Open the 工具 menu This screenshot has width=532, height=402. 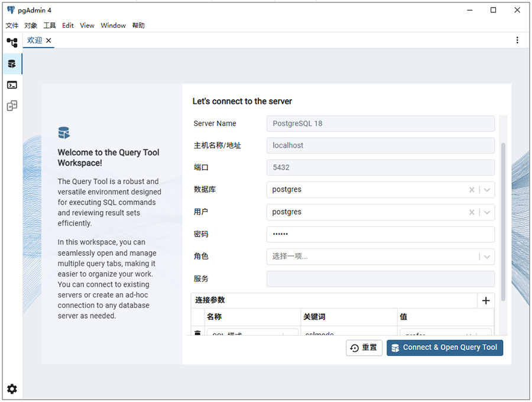[50, 25]
